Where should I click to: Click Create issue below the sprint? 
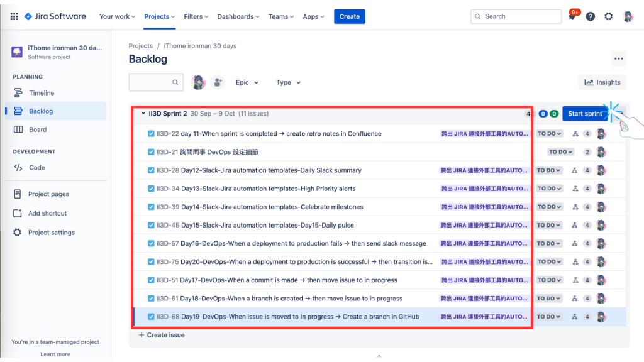162,335
